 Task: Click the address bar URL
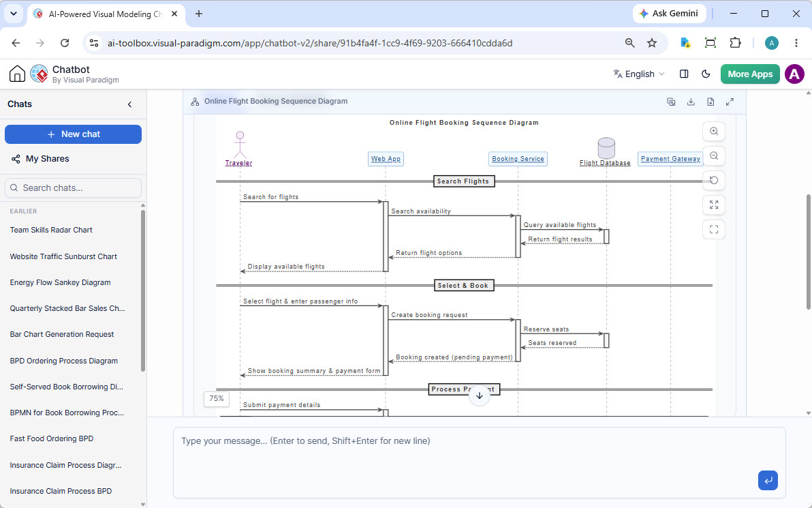(x=310, y=43)
